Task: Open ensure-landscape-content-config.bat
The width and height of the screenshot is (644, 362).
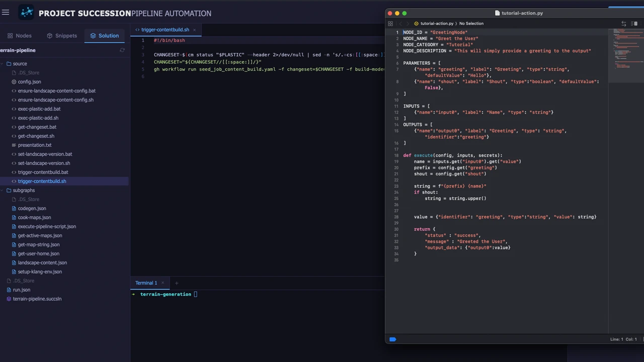Action: click(57, 91)
